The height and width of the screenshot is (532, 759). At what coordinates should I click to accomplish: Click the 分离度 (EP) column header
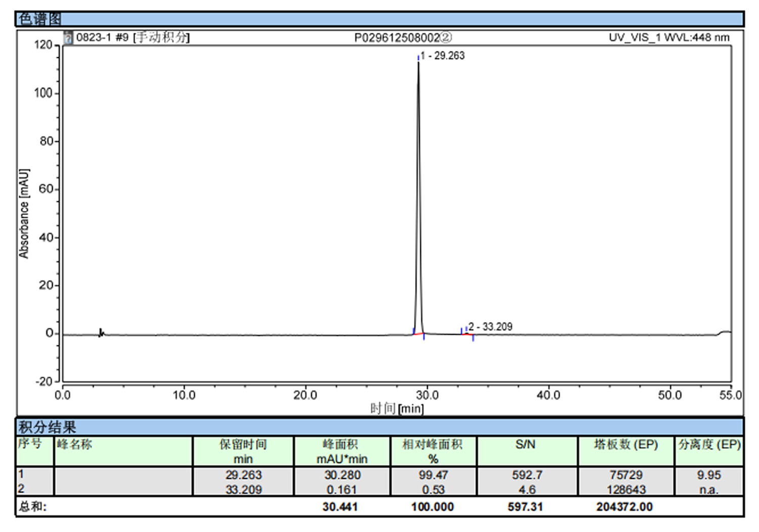coord(709,445)
